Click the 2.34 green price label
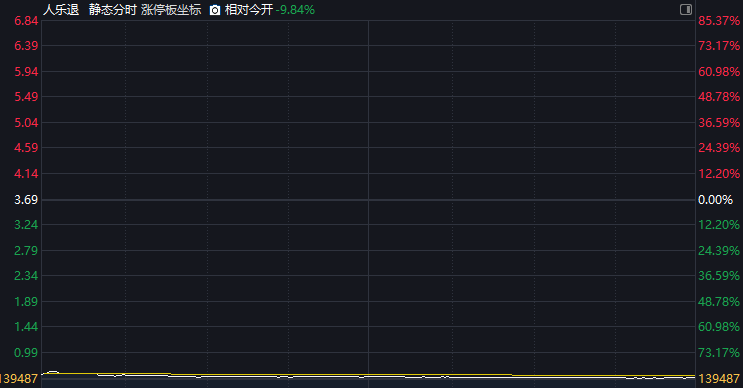743x388 pixels. click(26, 276)
